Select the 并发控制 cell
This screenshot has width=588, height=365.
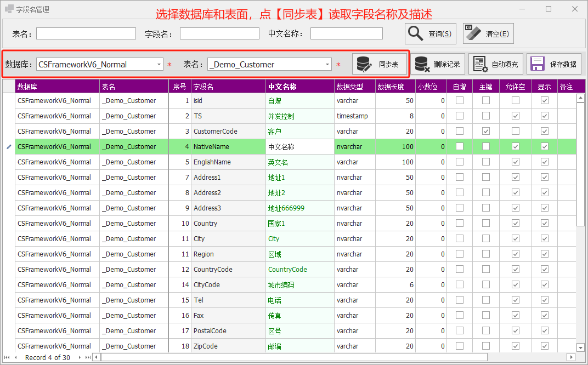coord(300,116)
